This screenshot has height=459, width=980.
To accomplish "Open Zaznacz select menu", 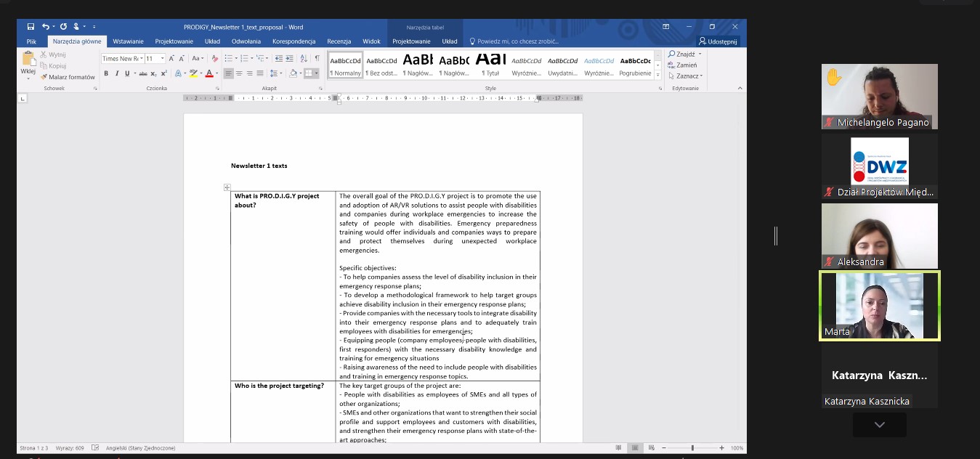I will (x=685, y=76).
